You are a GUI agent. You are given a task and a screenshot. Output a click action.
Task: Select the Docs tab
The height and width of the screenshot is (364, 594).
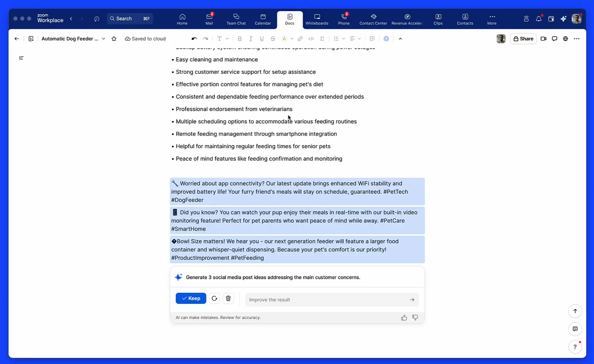[290, 19]
